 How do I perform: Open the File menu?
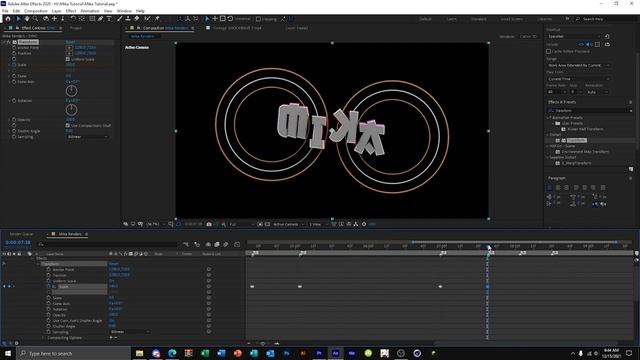pos(5,11)
